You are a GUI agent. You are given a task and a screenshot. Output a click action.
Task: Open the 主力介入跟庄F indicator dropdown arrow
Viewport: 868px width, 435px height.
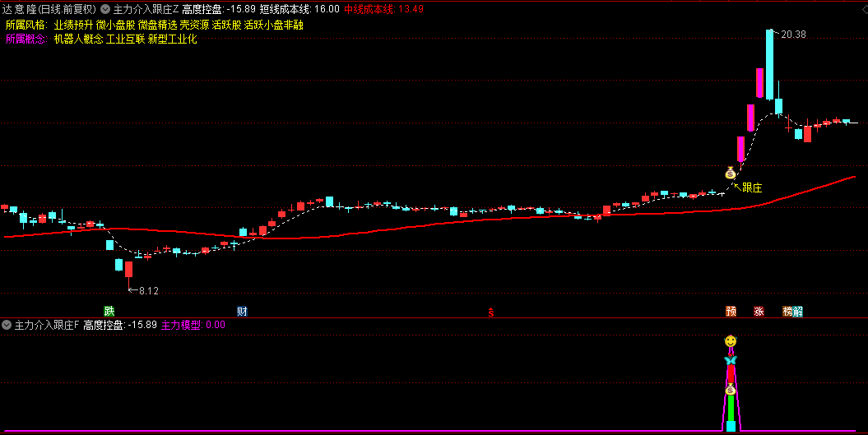point(7,325)
